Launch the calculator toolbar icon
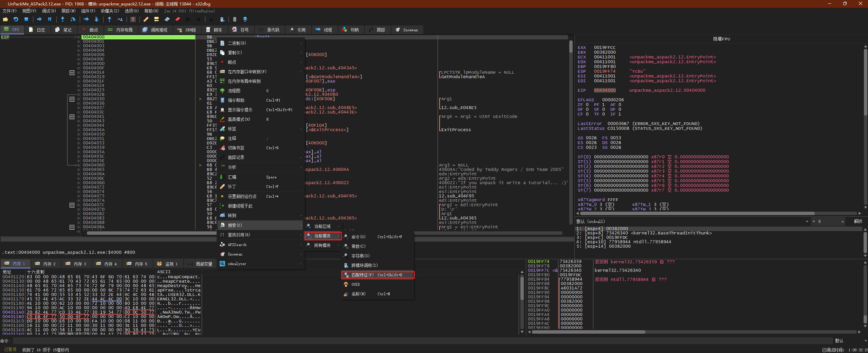 234,19
